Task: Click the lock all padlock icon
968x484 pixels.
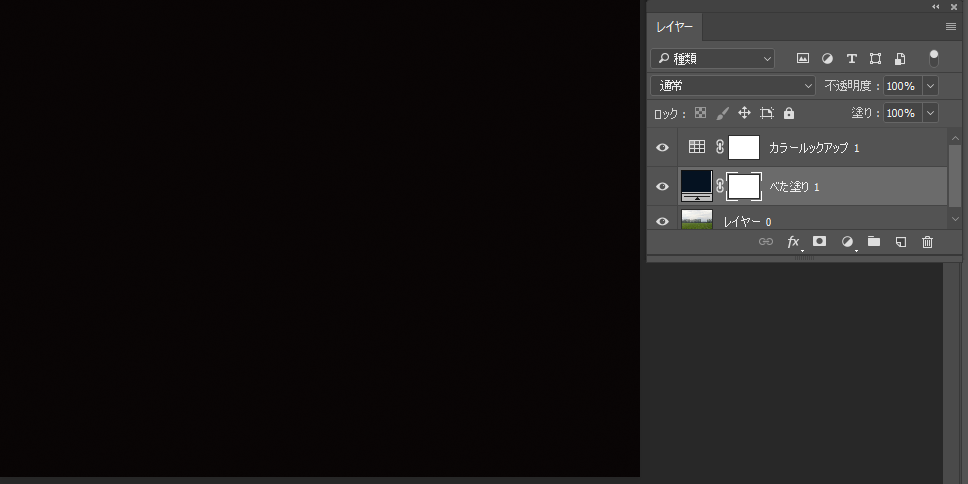Action: coord(789,114)
